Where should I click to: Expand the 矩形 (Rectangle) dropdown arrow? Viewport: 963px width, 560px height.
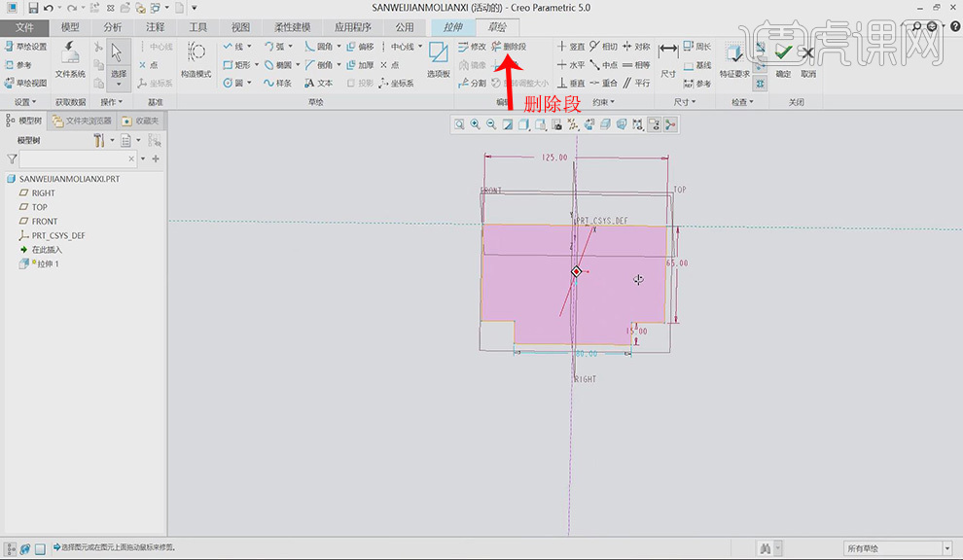257,65
